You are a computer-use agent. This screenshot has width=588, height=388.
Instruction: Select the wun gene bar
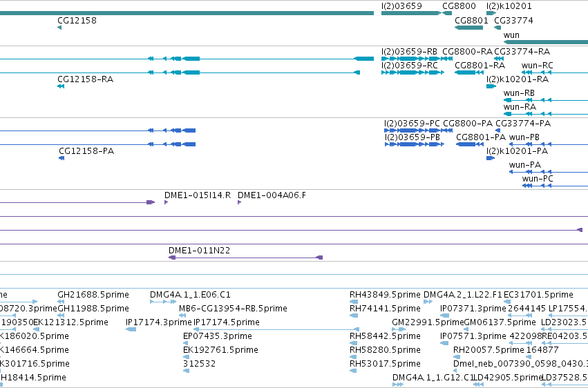point(546,42)
